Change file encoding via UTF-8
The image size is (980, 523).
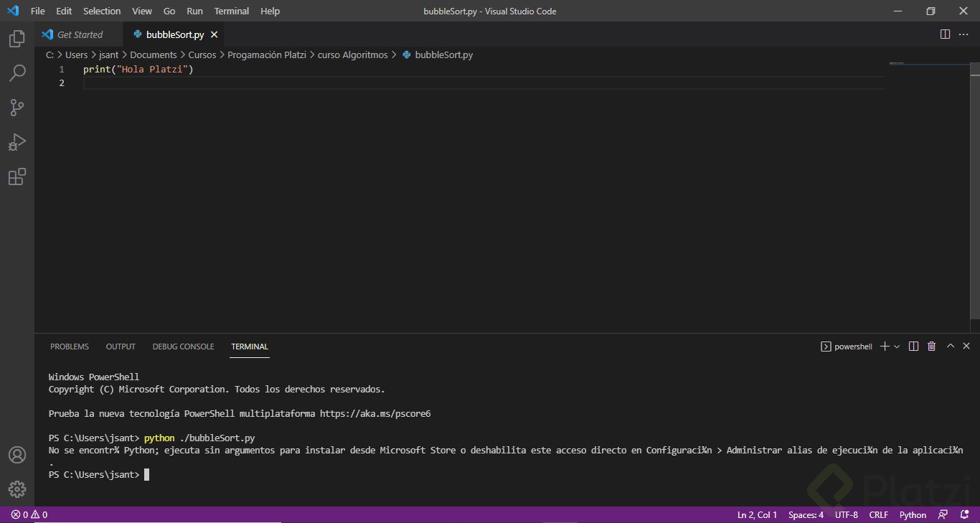(847, 515)
